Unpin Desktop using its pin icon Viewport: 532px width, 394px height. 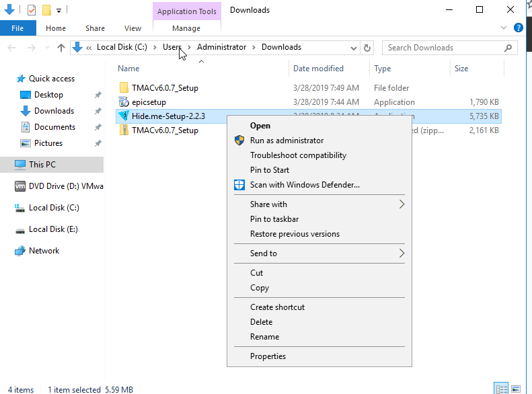[x=98, y=95]
